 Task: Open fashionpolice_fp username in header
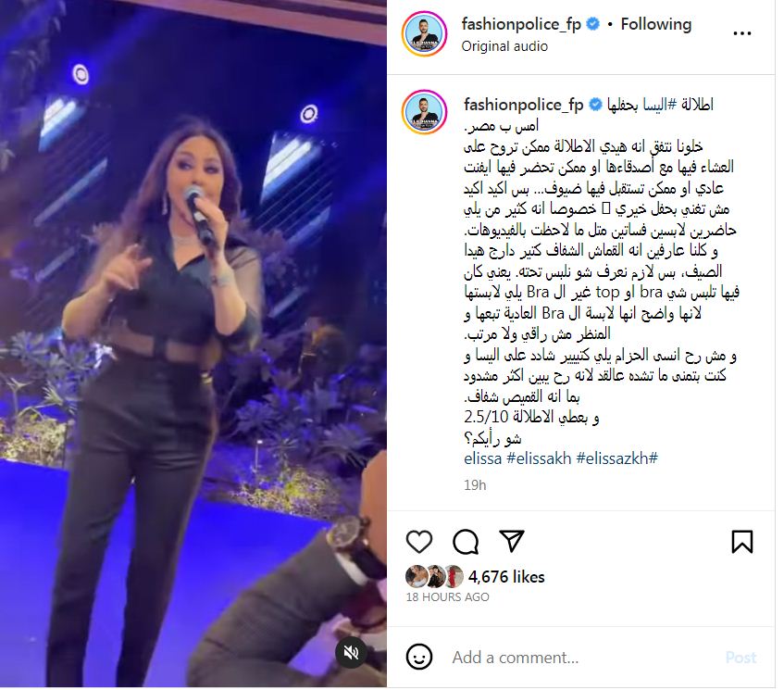click(x=521, y=24)
